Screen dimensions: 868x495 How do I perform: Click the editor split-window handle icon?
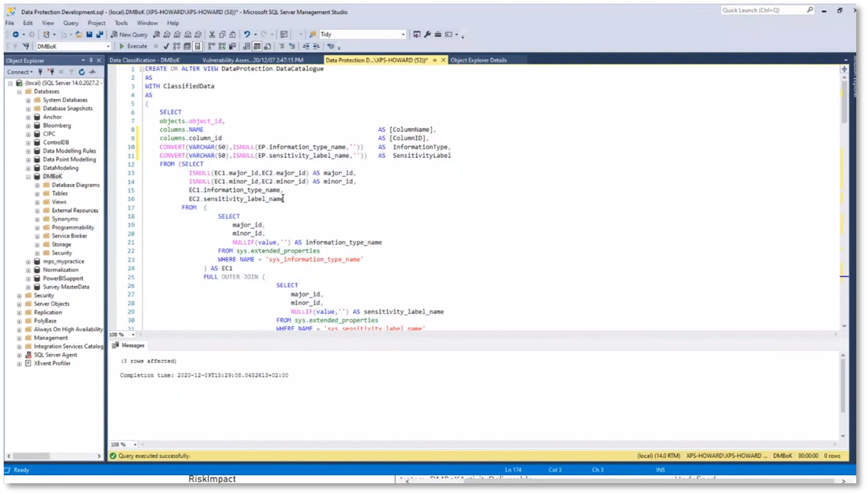tap(845, 69)
